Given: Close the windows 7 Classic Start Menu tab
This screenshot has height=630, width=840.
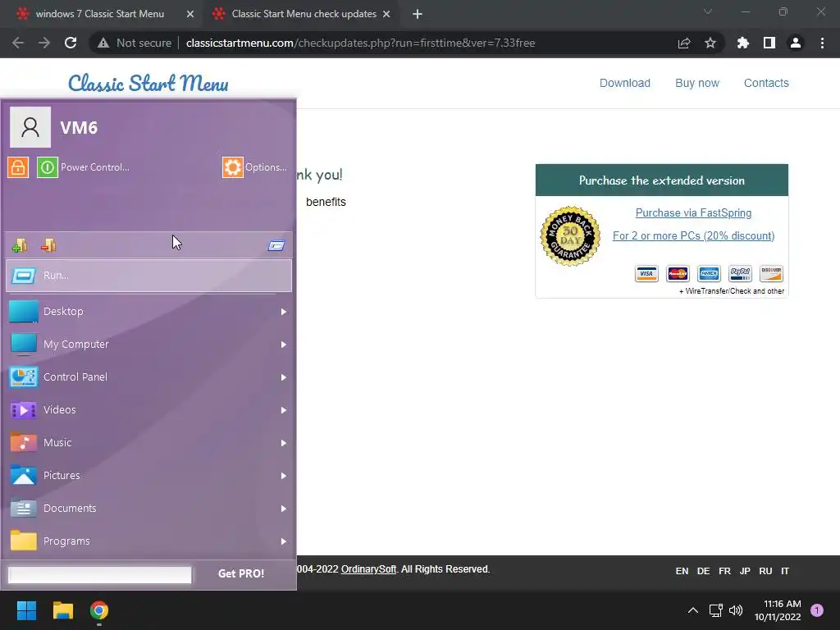Looking at the screenshot, I should [190, 14].
